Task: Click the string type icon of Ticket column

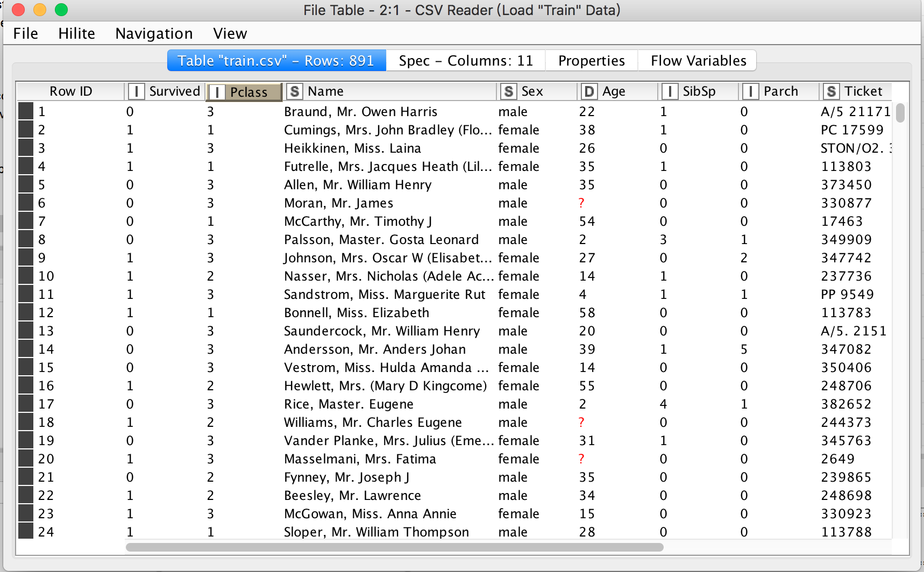Action: click(x=831, y=91)
